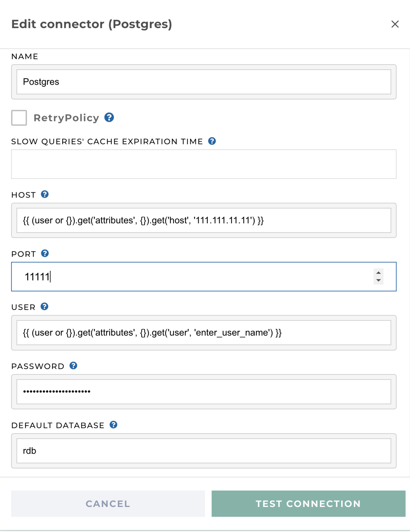Select the Host template input field
Image resolution: width=410 pixels, height=532 pixels.
[x=204, y=220]
